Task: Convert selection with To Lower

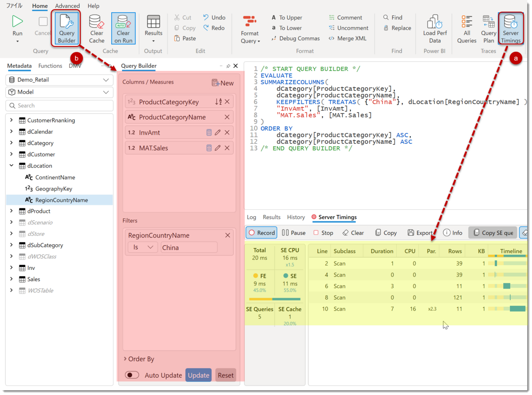Action: [286, 28]
